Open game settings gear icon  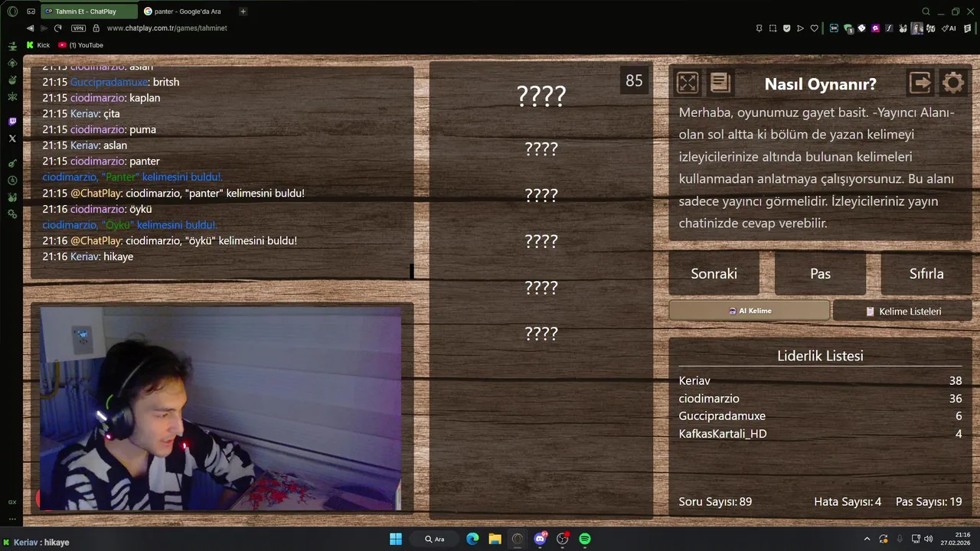click(x=953, y=83)
